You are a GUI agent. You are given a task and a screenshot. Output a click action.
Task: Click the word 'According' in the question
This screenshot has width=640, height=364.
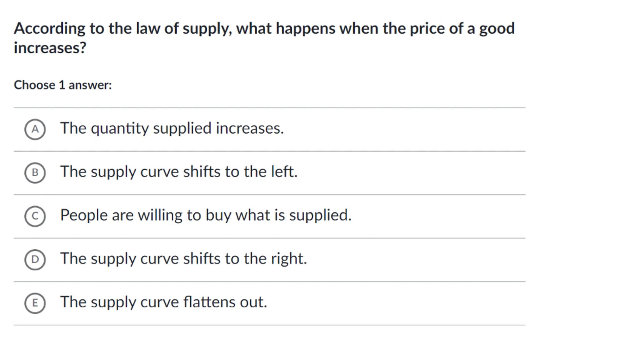point(49,28)
